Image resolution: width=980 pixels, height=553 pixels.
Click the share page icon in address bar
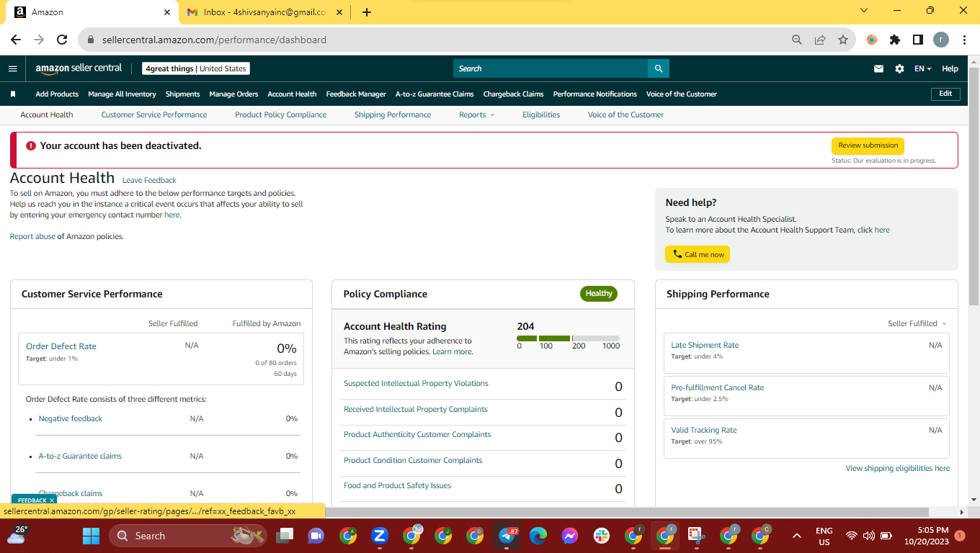pos(820,40)
